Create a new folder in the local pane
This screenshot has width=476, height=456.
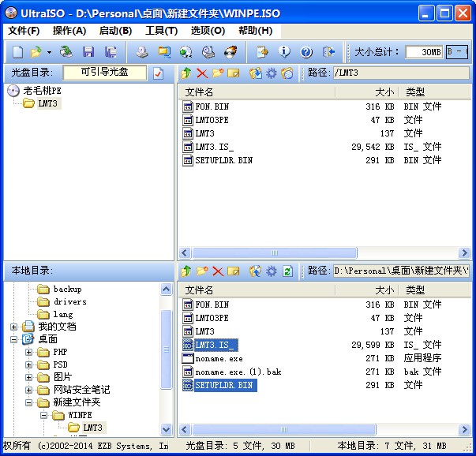[202, 271]
